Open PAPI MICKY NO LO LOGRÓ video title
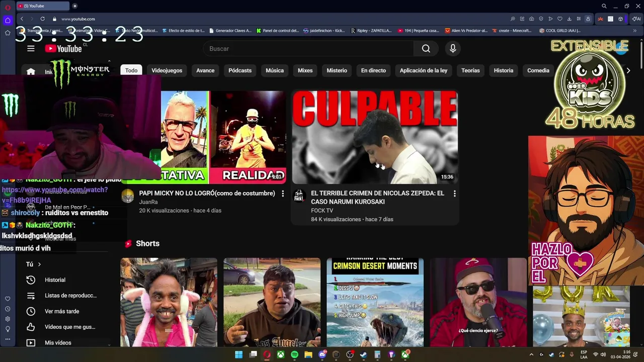Image resolution: width=644 pixels, height=362 pixels. coord(207,193)
